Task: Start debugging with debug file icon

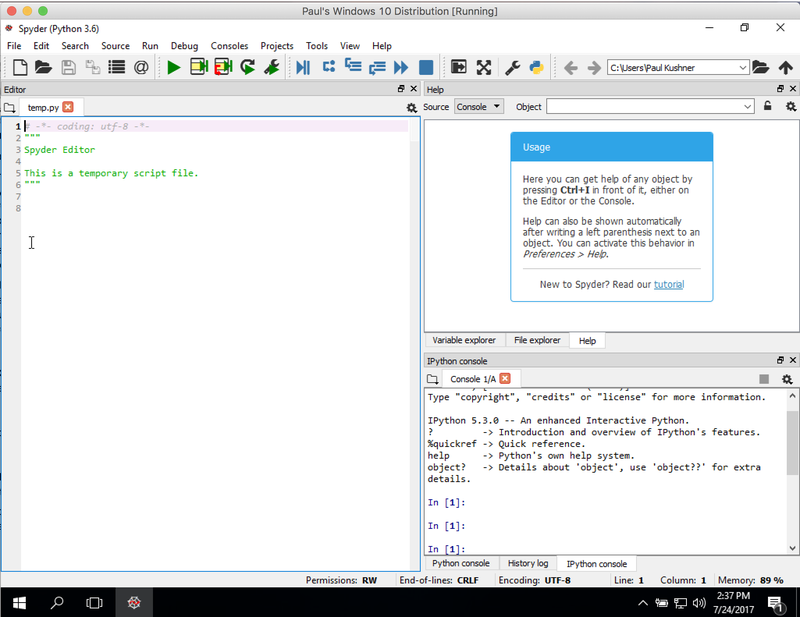Action: [x=303, y=67]
